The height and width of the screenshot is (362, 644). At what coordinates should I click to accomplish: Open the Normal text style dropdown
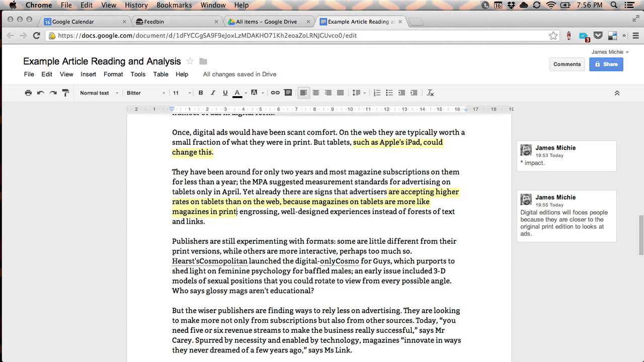click(x=99, y=93)
